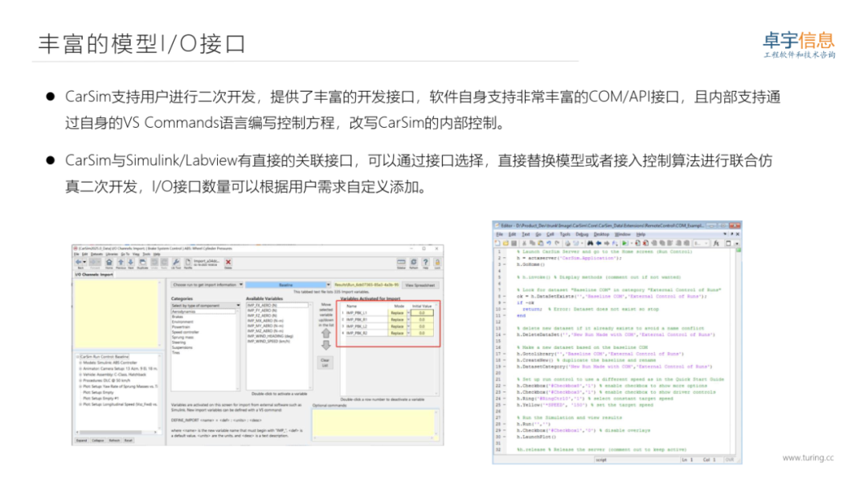Collapse the CarSim Run Control: Baseline node

(x=77, y=357)
